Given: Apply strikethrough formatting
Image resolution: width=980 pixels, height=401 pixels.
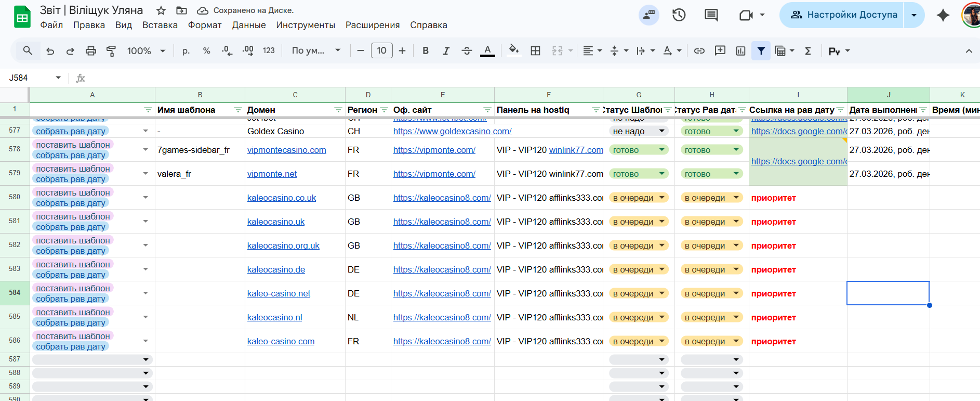Looking at the screenshot, I should coord(467,51).
